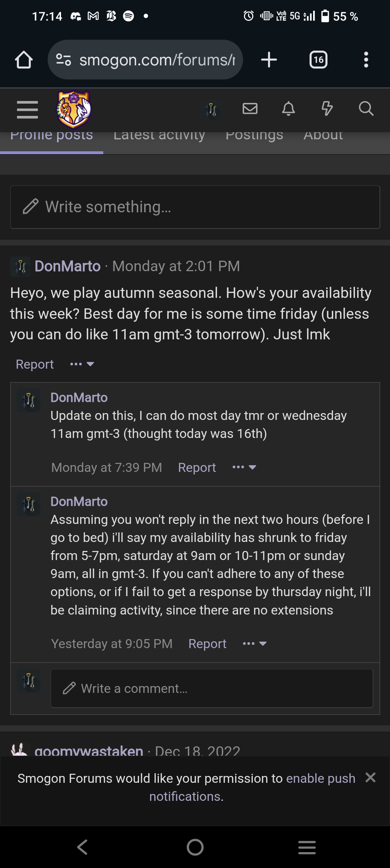The image size is (390, 868).
Task: Go to browser home page
Action: [24, 60]
